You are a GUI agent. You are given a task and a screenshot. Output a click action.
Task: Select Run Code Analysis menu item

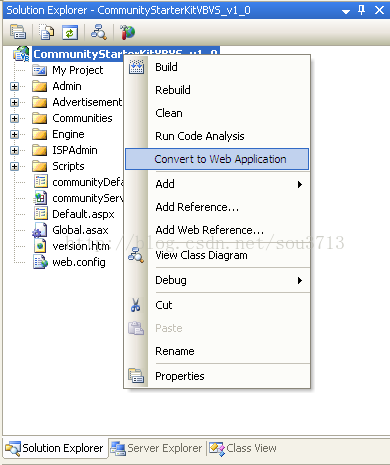[217, 136]
